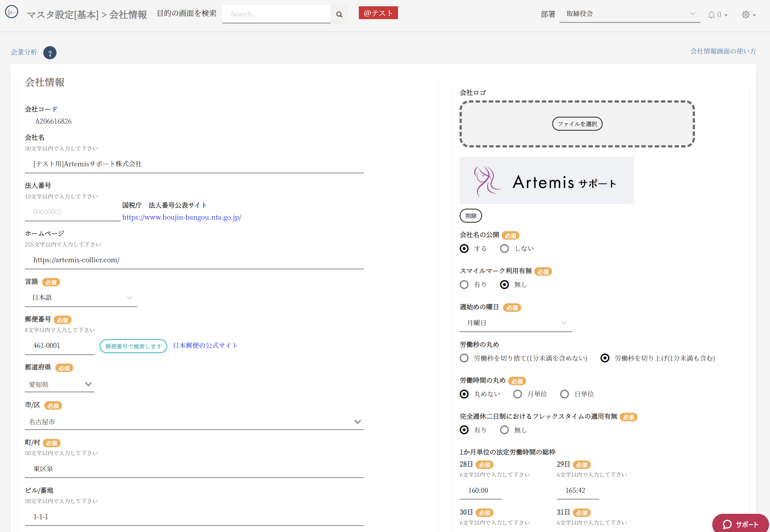The height and width of the screenshot is (532, 770).
Task: Click 郵便番号で検索します button
Action: tap(133, 346)
